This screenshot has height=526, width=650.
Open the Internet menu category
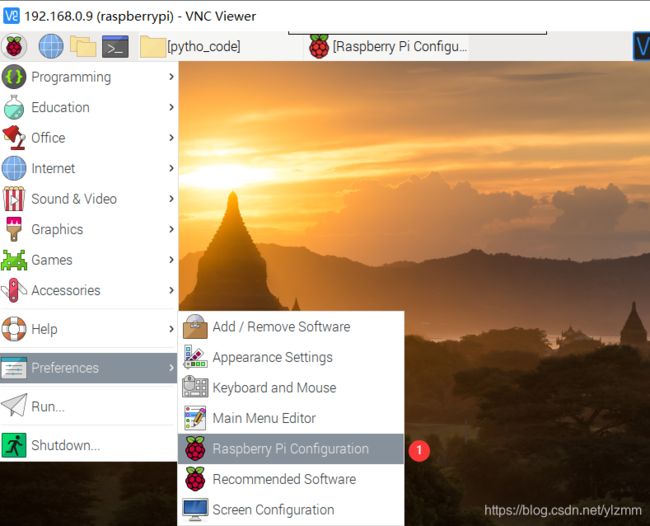click(89, 168)
